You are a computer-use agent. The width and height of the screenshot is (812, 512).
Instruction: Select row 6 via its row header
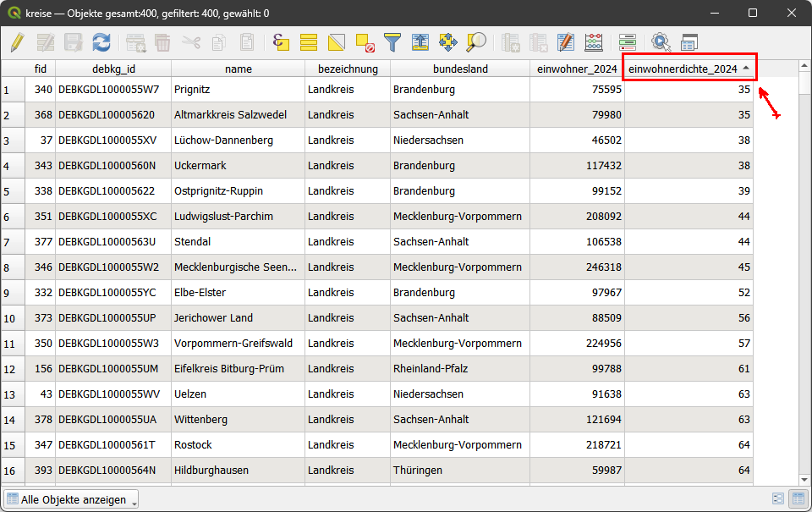[12, 217]
